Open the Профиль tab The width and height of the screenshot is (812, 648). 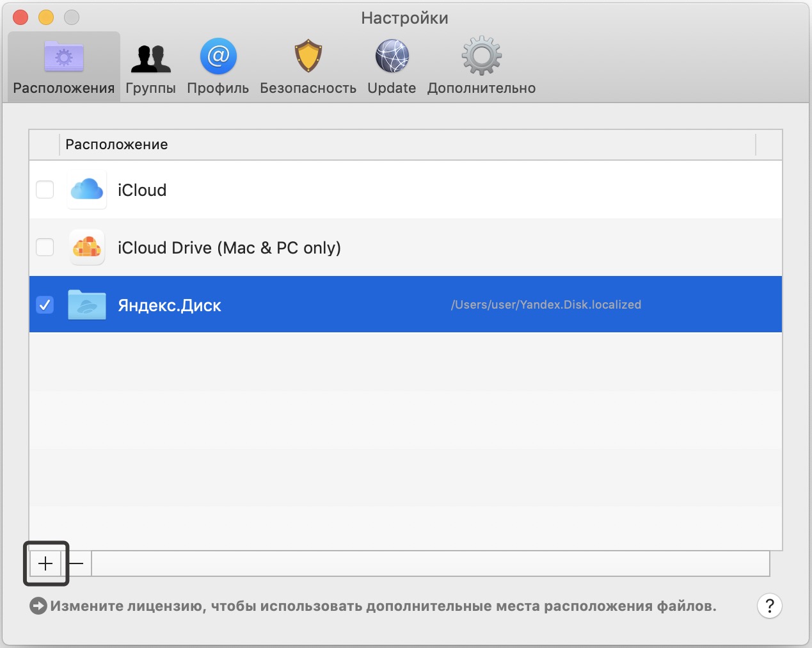(218, 67)
